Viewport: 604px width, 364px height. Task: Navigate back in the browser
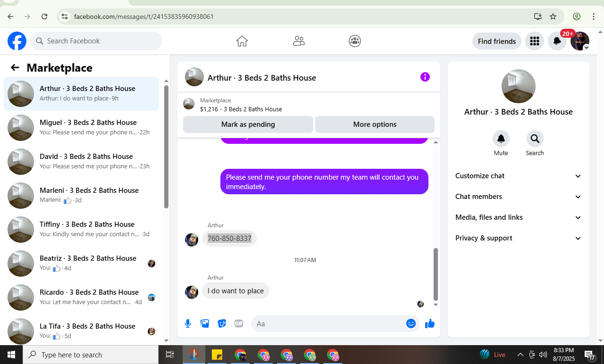(10, 17)
